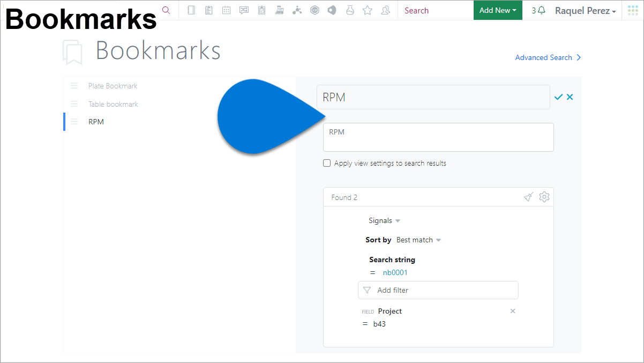The image size is (644, 363).
Task: Enable Apply view settings to search results
Action: point(327,163)
